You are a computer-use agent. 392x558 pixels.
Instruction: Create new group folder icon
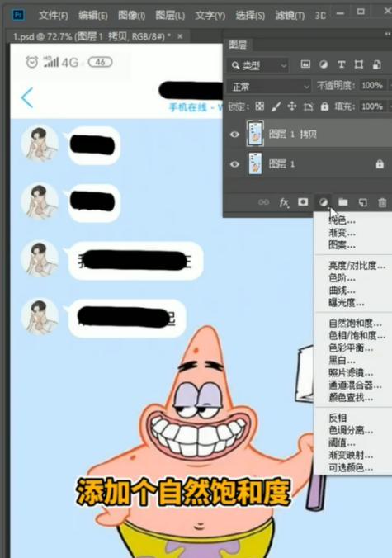coord(343,202)
